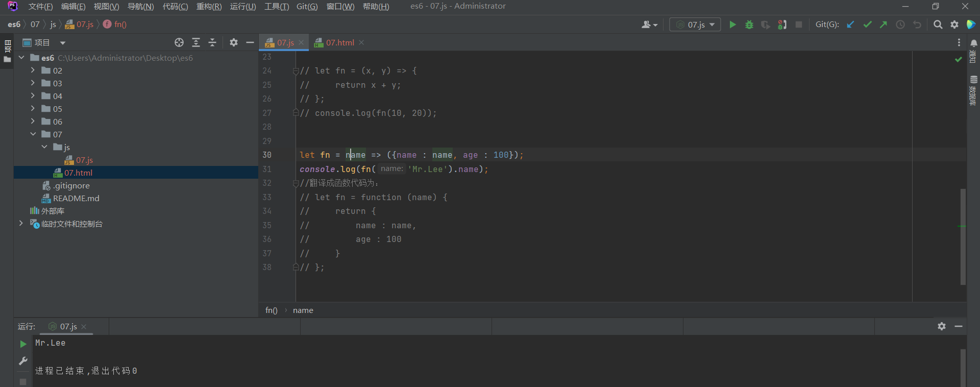Open notifications bell on right sidebar
The width and height of the screenshot is (980, 387).
coord(973,43)
